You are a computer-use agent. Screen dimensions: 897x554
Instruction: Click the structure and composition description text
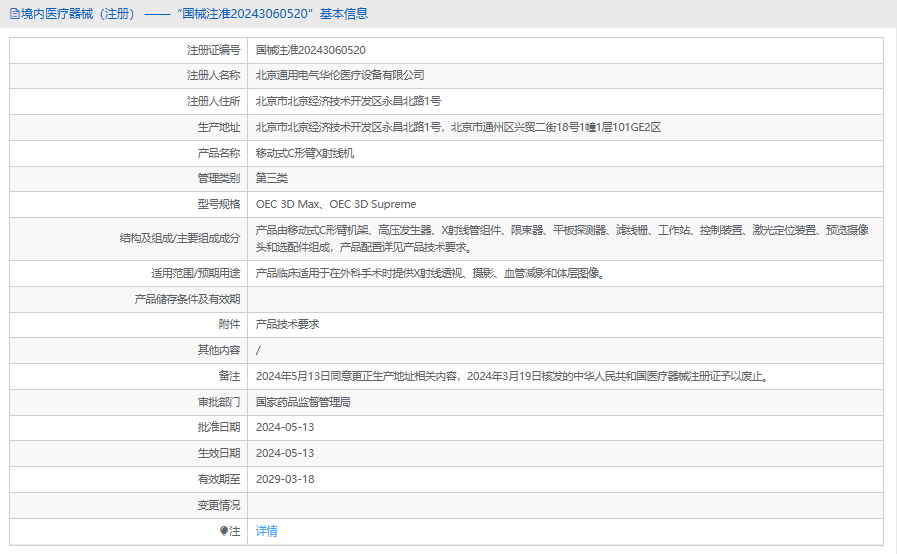[x=561, y=238]
